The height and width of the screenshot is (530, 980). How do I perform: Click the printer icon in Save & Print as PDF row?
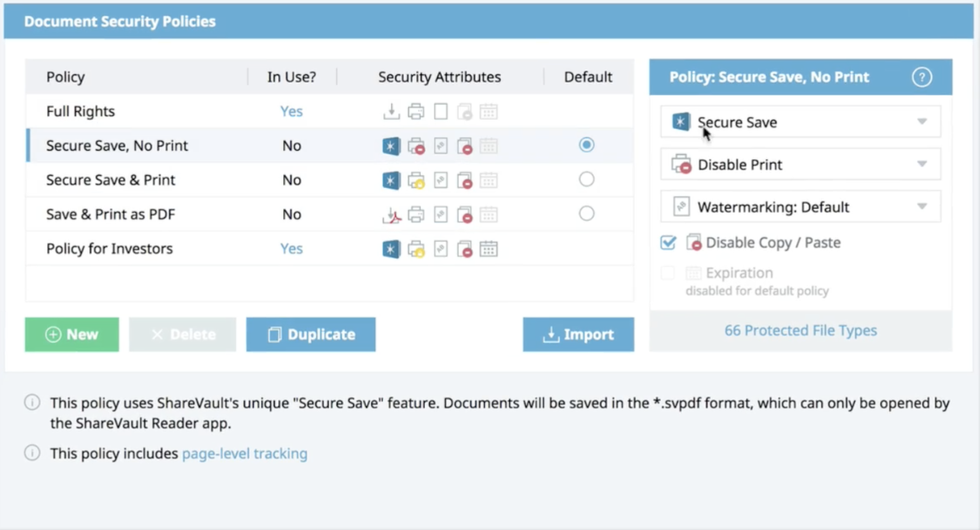[416, 215]
